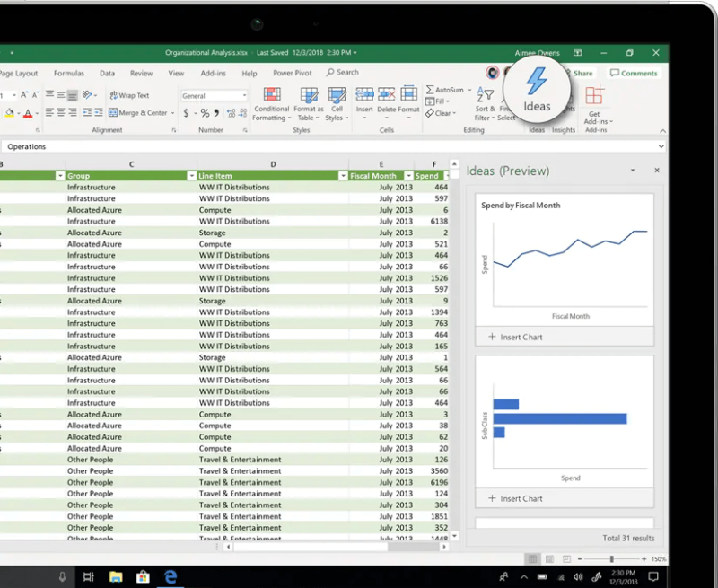Open Microsoft Edge from the taskbar
The height and width of the screenshot is (588, 718).
click(x=170, y=576)
